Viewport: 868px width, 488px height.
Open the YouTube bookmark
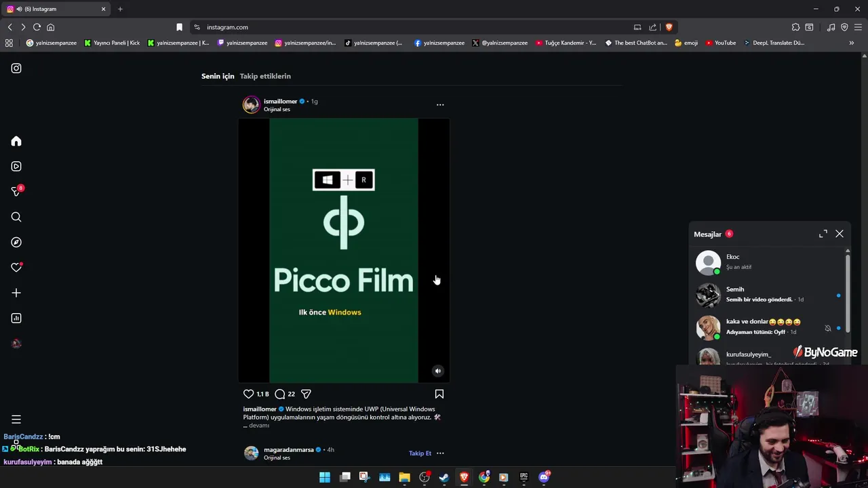[x=720, y=43]
